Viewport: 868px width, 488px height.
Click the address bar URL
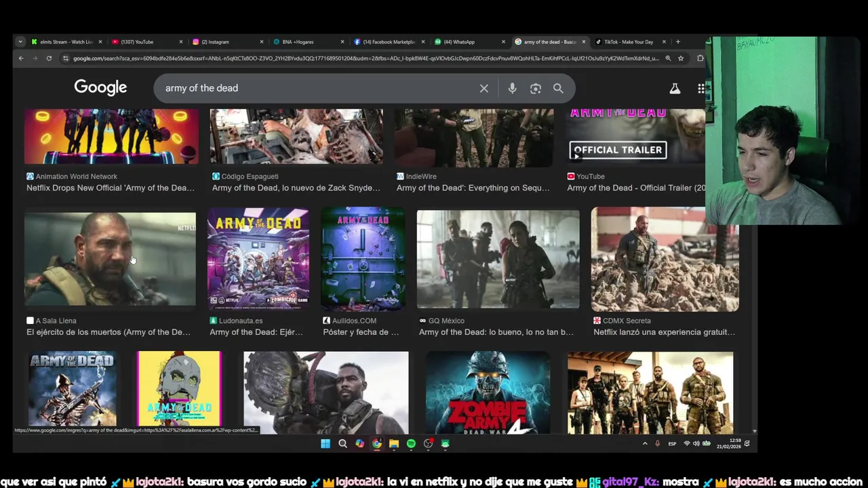click(366, 58)
